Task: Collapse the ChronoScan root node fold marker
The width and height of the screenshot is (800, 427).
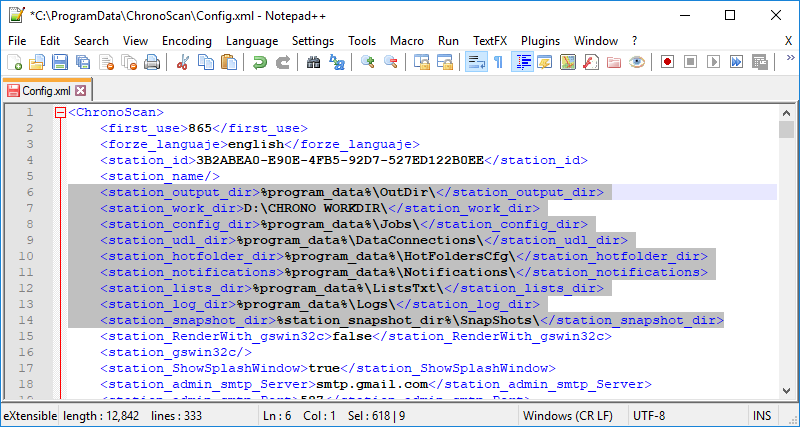Action: 60,113
